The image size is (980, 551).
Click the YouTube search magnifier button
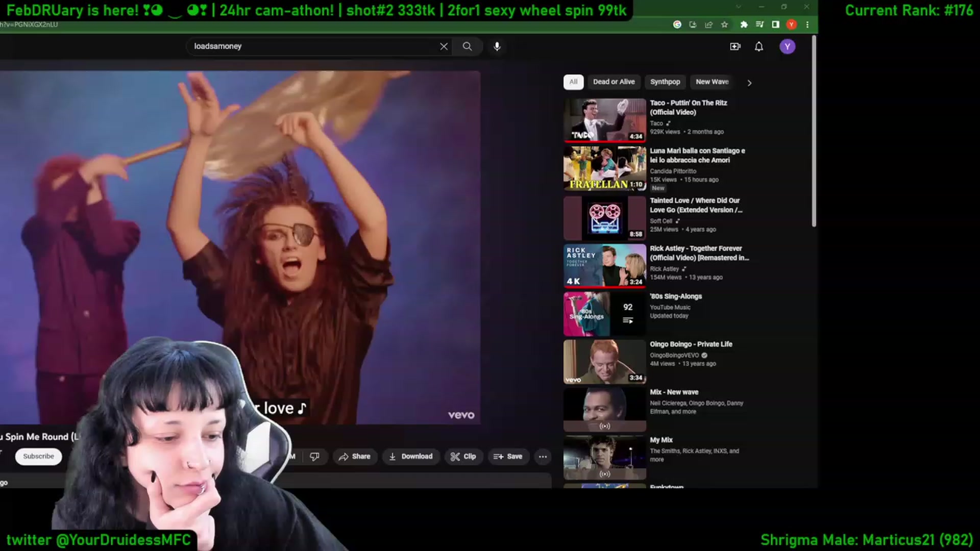467,46
